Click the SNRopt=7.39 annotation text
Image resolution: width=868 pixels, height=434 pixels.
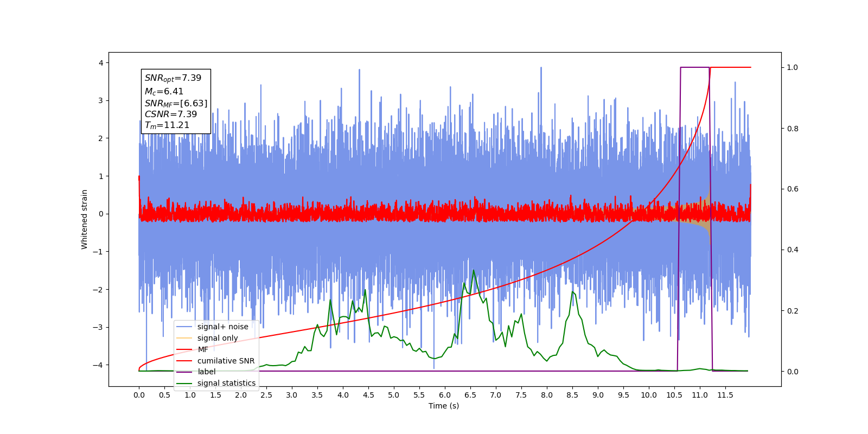pyautogui.click(x=173, y=78)
